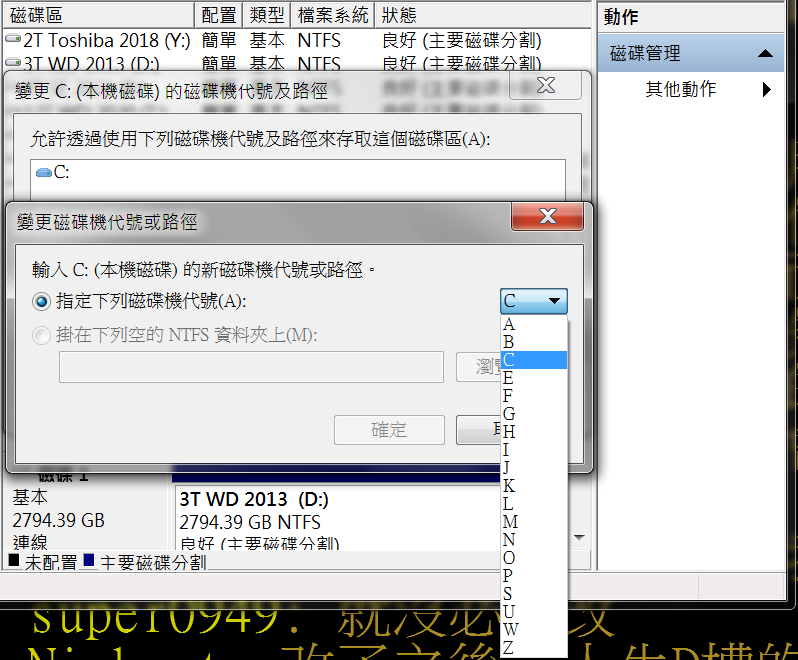The height and width of the screenshot is (660, 798).
Task: Click the C: drive icon in list
Action: coord(43,172)
